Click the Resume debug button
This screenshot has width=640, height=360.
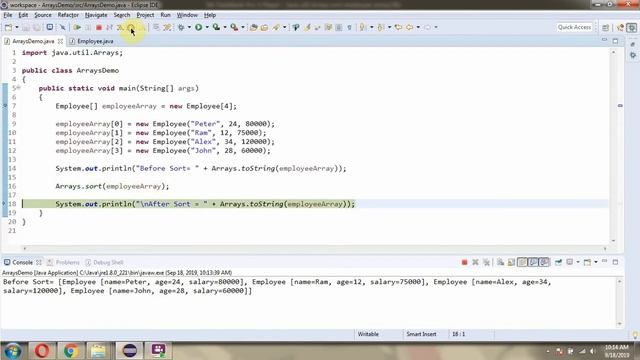click(x=77, y=27)
